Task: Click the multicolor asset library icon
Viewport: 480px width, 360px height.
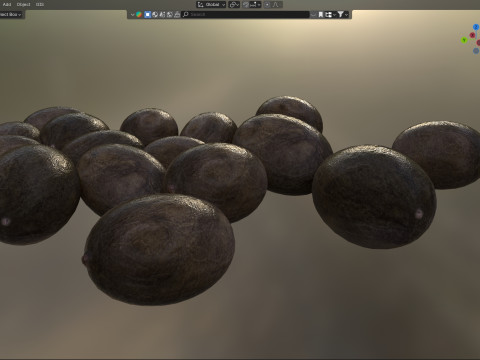Action: point(139,15)
